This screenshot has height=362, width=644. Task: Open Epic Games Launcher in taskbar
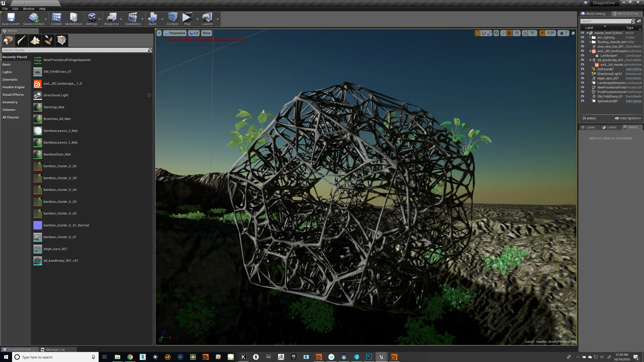point(293,357)
